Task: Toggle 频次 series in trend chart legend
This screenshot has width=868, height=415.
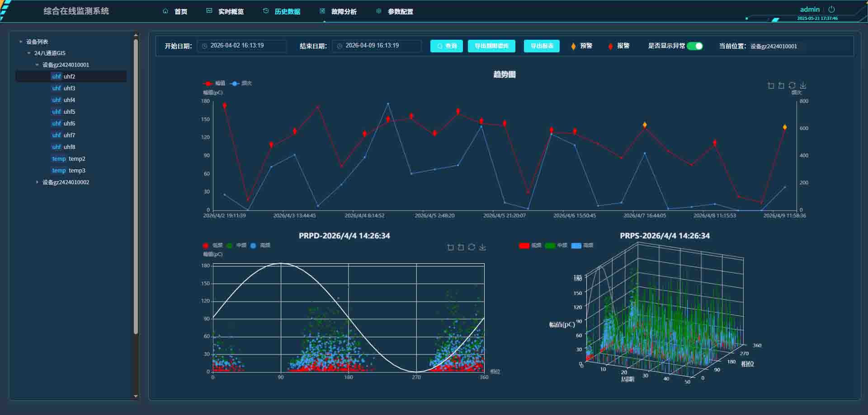Action: click(x=241, y=83)
